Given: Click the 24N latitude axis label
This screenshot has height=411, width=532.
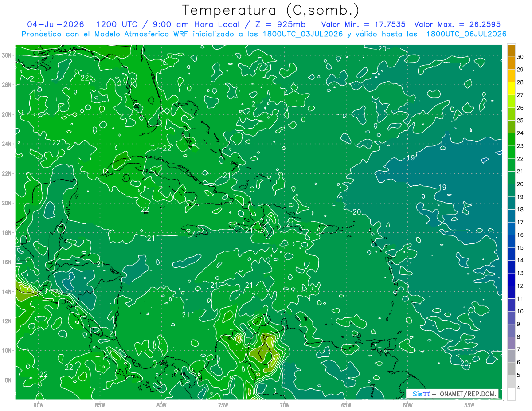Looking at the screenshot, I should pos(7,144).
